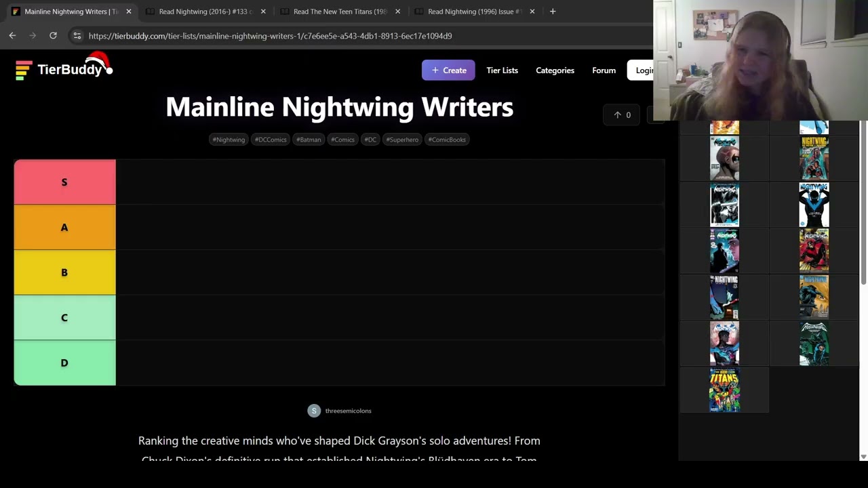Select the black-and-white Nightwing cover thumbnail
868x488 pixels.
coord(724,205)
